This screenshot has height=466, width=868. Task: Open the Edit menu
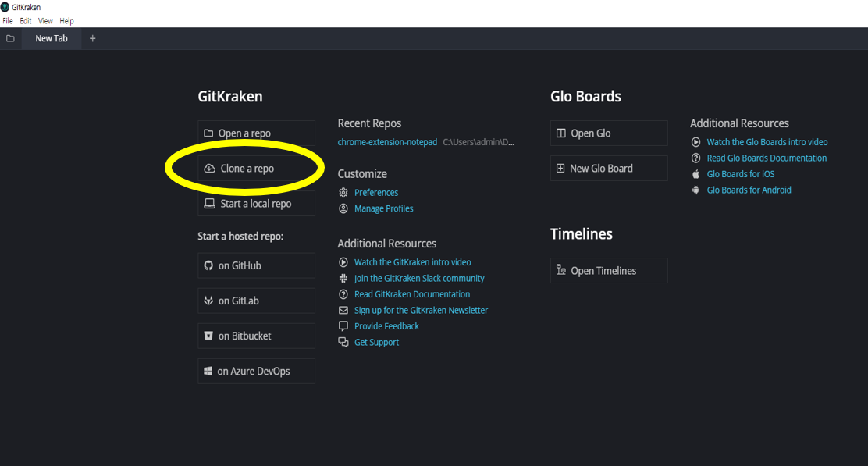click(x=26, y=21)
